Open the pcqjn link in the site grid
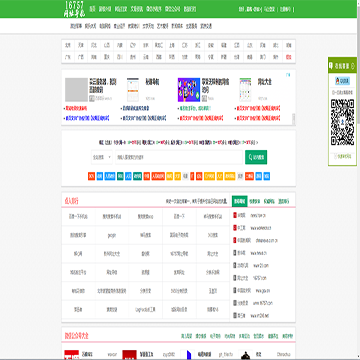The image size is (360, 360). (112, 235)
